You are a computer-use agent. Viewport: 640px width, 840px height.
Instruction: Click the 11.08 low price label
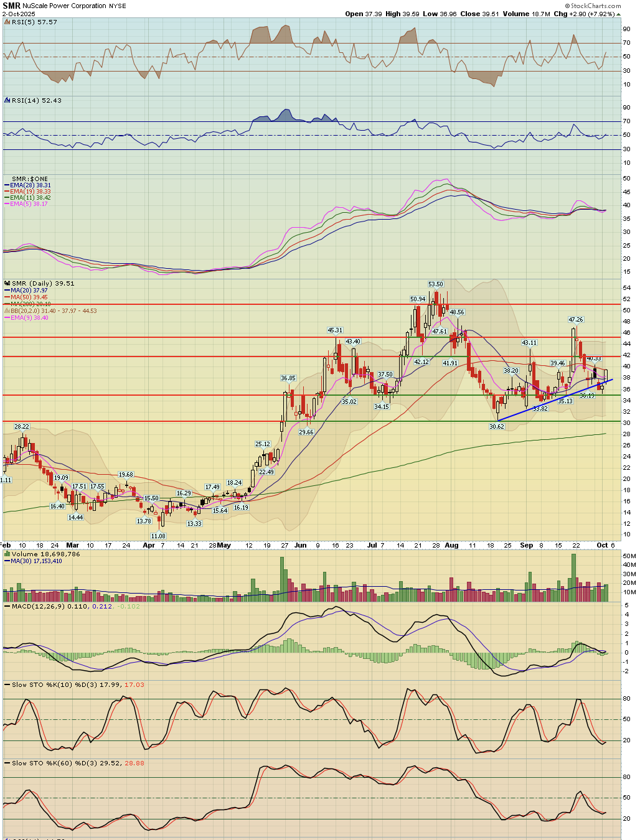pyautogui.click(x=158, y=536)
